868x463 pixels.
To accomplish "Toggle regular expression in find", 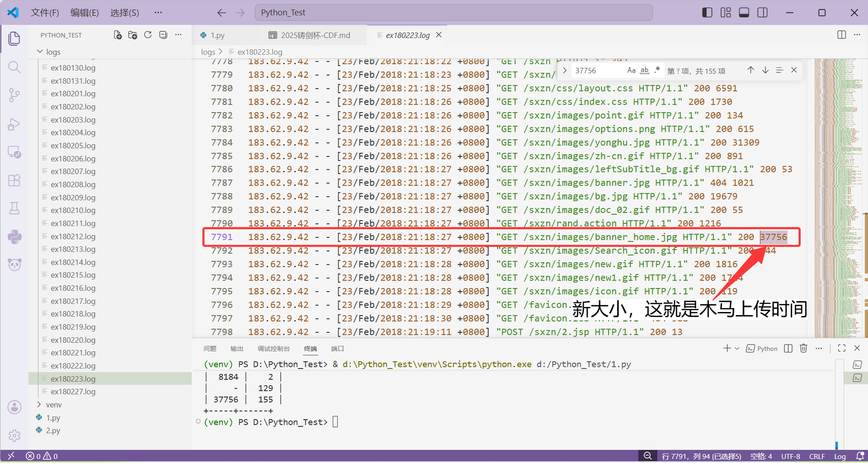I will click(x=657, y=70).
